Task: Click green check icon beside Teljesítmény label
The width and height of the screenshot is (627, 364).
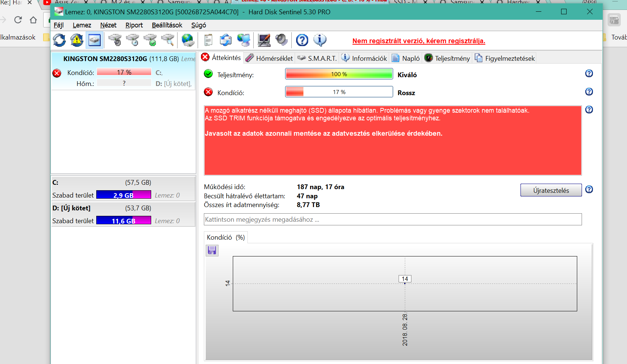Action: (208, 74)
